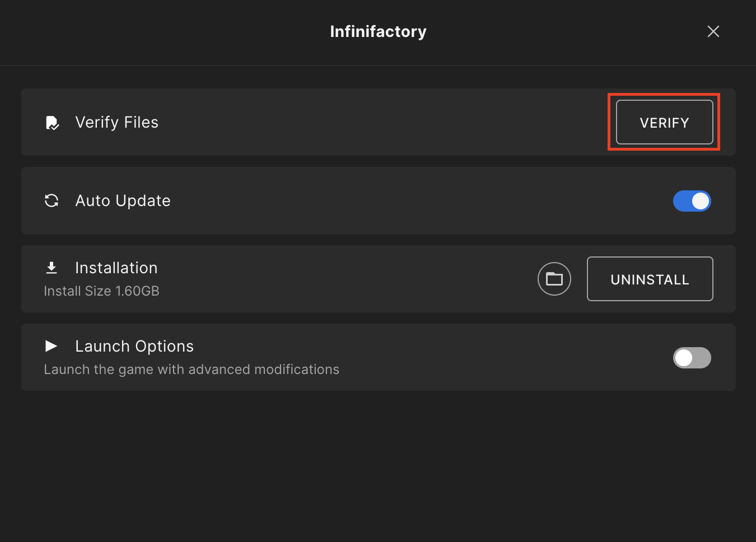Image resolution: width=756 pixels, height=542 pixels.
Task: Click the VERIFY button
Action: click(x=664, y=122)
